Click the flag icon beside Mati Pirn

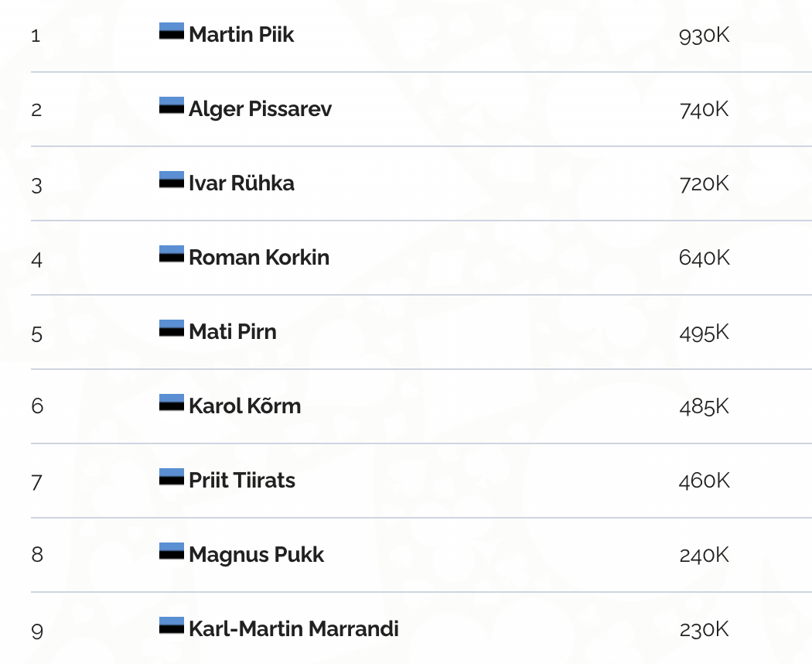(171, 328)
